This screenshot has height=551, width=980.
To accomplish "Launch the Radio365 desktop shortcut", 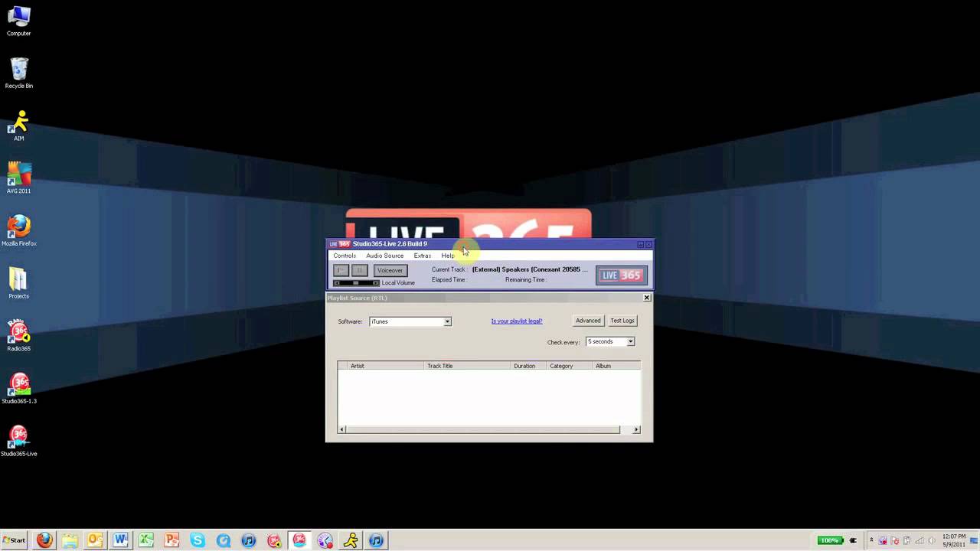I will [x=18, y=336].
